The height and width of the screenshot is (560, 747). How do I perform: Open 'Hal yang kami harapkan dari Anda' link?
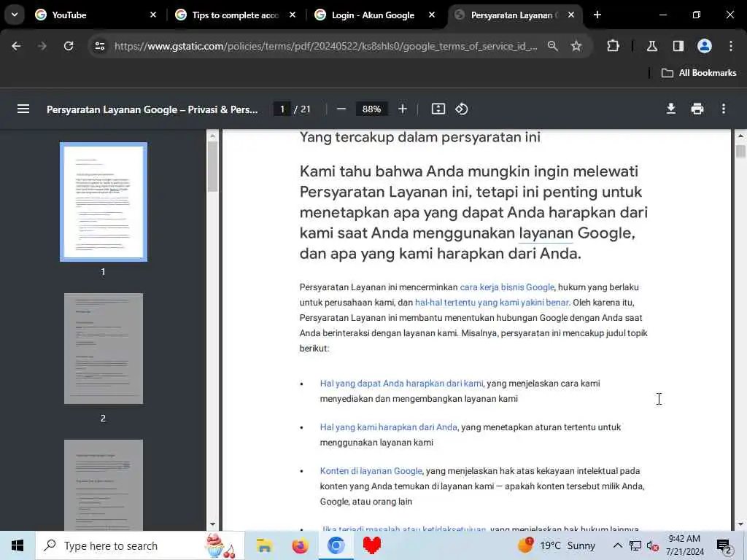[388, 427]
